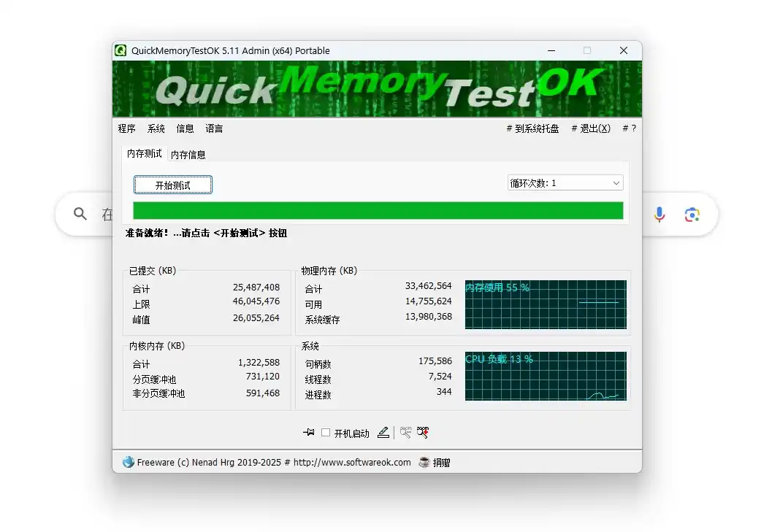780x532 pixels.
Task: Click the 可用 label
Action: tap(313, 304)
